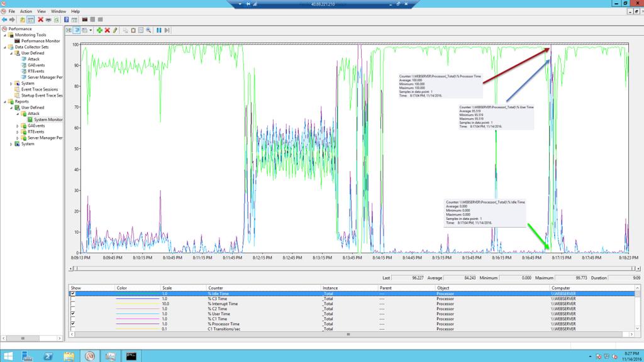Open File Explorer from the taskbar
Screen dimensions: 644x362
pyautogui.click(x=69, y=356)
